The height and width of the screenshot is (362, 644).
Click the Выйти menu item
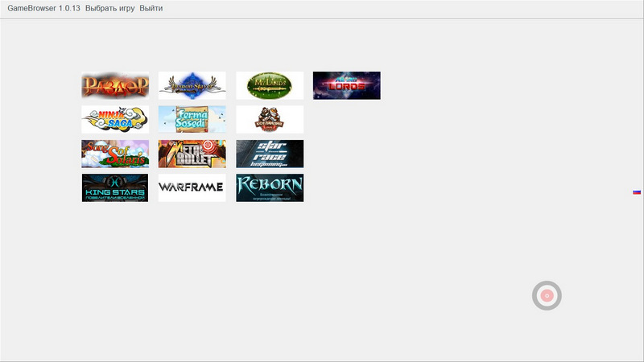click(151, 8)
